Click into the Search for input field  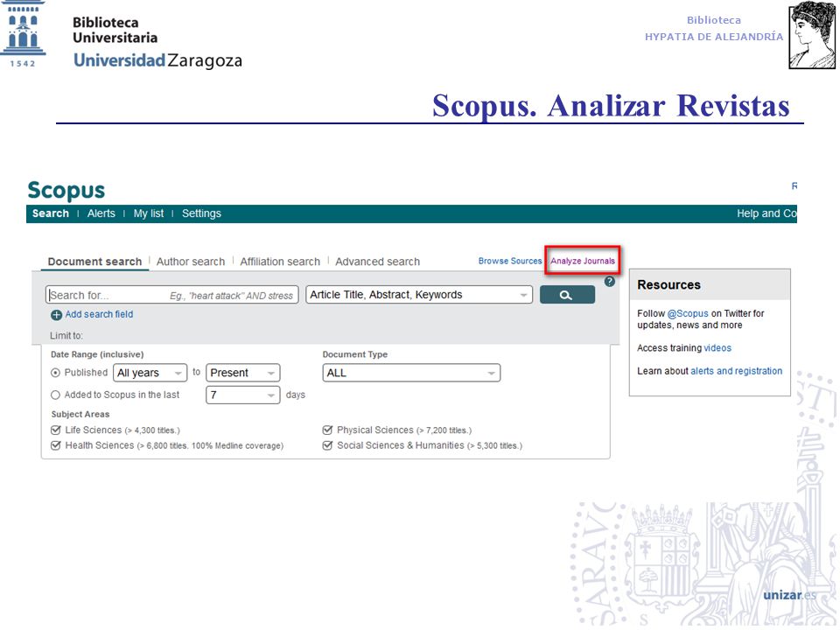point(172,295)
